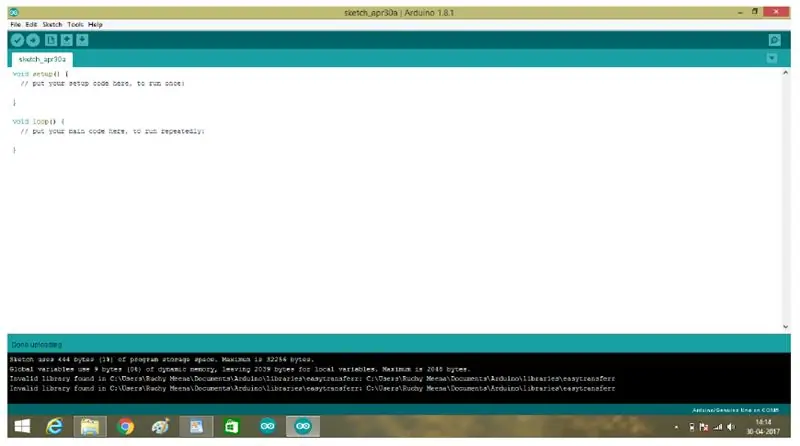
Task: Click the 'put your main code here' comment
Action: (x=112, y=131)
